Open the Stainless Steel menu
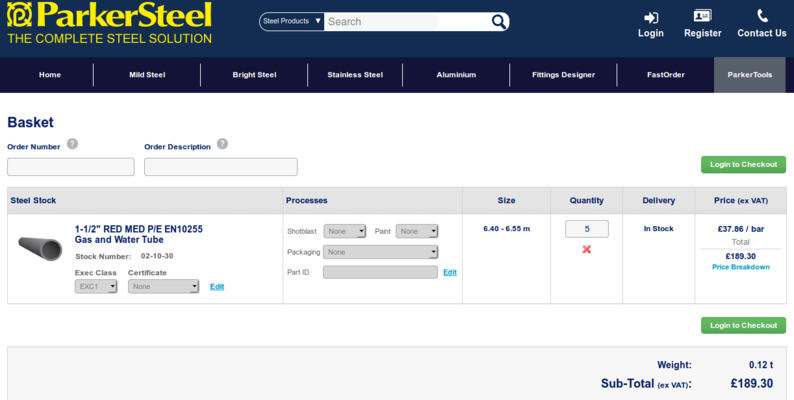 355,74
